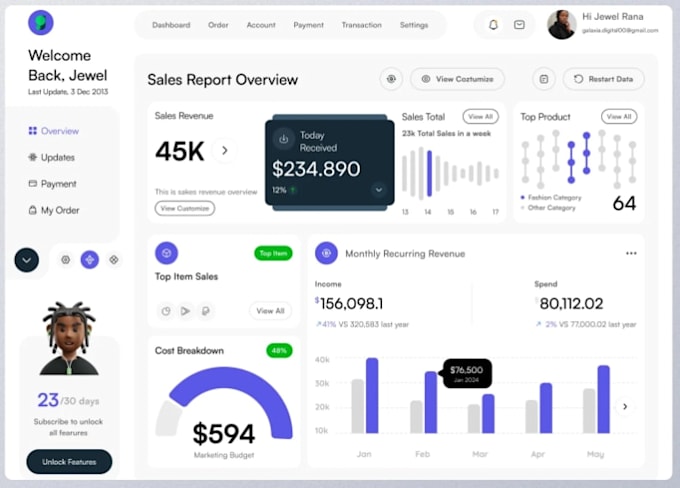Click the pie chart icon under Top Item Sales

[x=166, y=311]
